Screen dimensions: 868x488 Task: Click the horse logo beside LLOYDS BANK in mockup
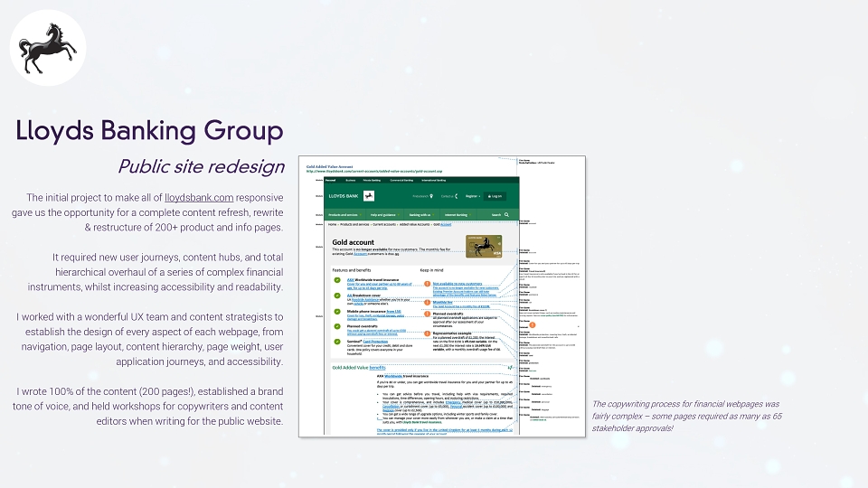369,196
